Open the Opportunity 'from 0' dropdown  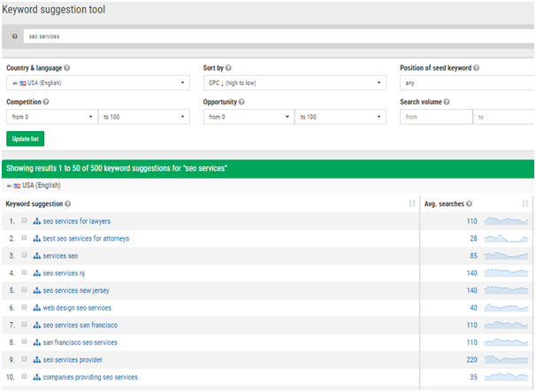pos(249,117)
